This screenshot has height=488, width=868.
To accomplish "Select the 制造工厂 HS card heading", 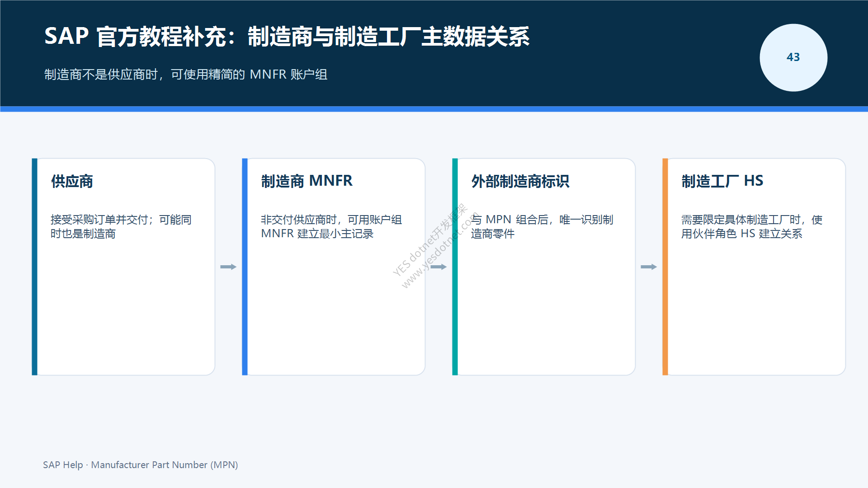I will pos(722,181).
